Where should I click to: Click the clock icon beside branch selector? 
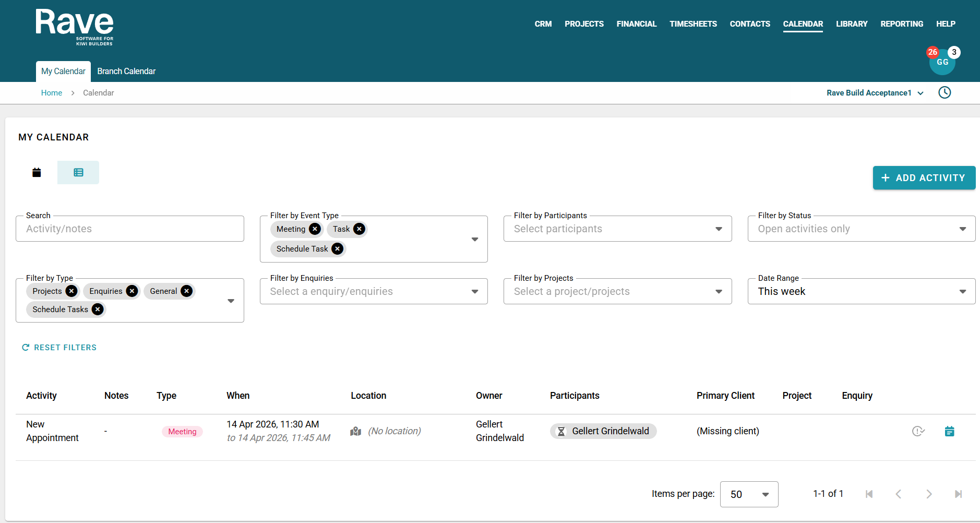point(945,93)
